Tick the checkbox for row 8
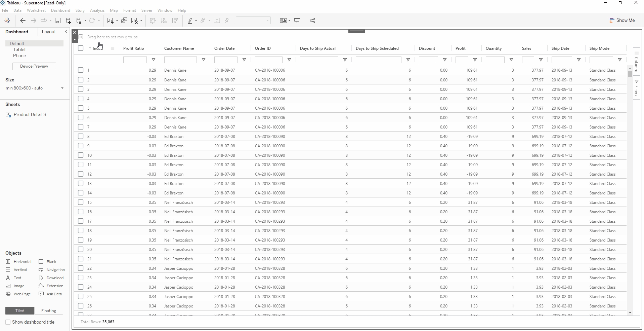Viewport: 644px width, 331px height. (x=81, y=136)
